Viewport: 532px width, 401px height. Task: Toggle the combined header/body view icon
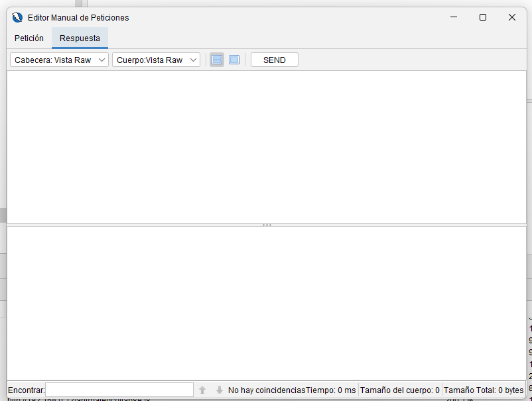pyautogui.click(x=234, y=60)
